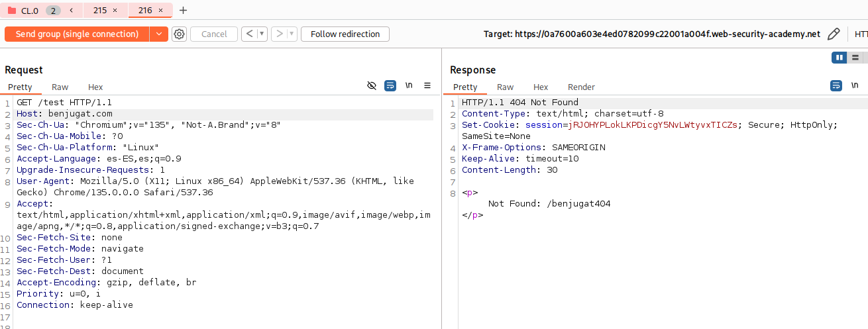Click the Response Content-Type header line
The image size is (868, 329).
(563, 114)
